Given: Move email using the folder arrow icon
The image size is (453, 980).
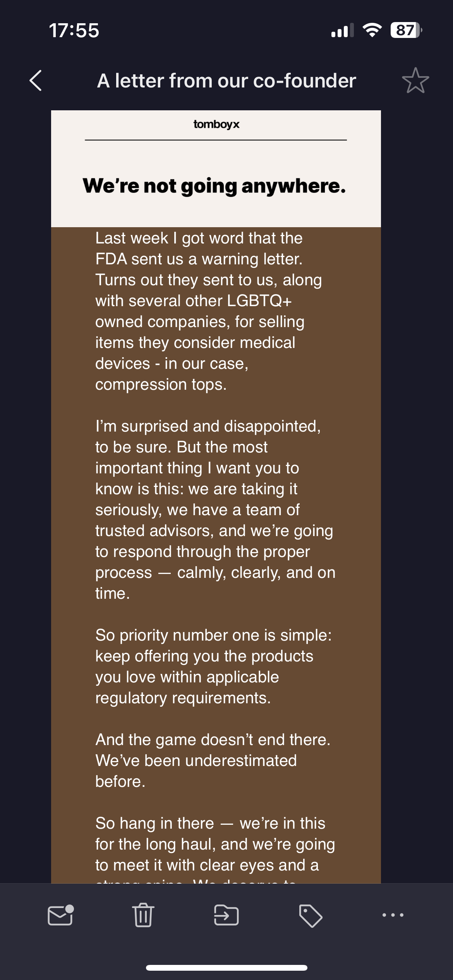Looking at the screenshot, I should [x=226, y=915].
